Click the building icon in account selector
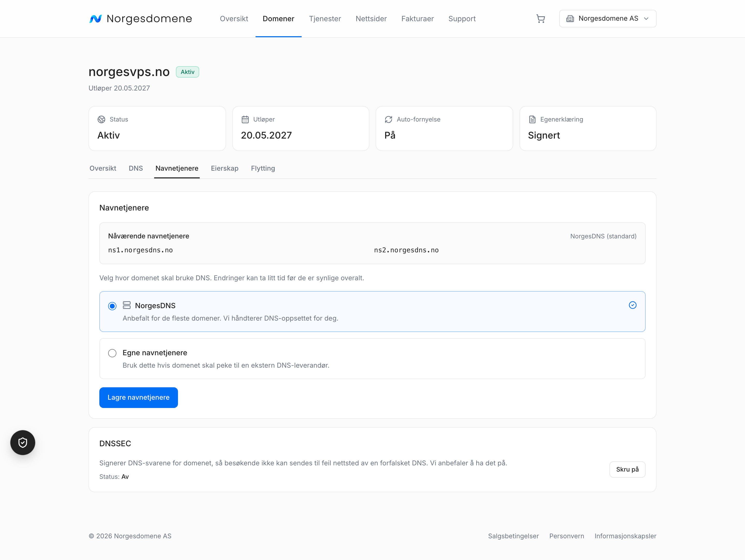 point(570,19)
